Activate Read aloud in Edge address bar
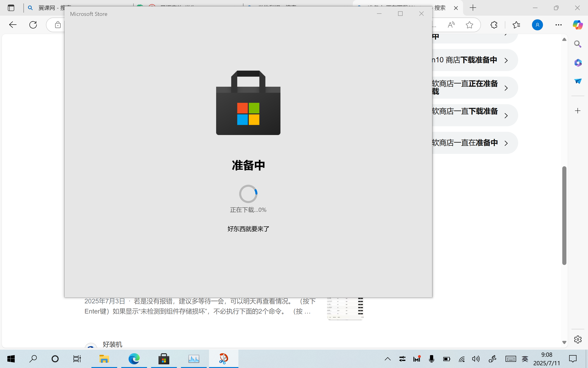This screenshot has width=588, height=368. (x=451, y=25)
